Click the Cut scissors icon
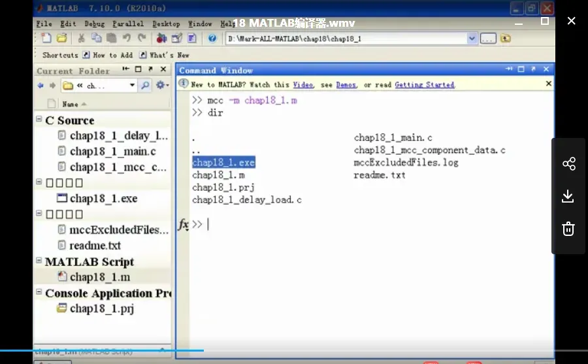 click(81, 38)
